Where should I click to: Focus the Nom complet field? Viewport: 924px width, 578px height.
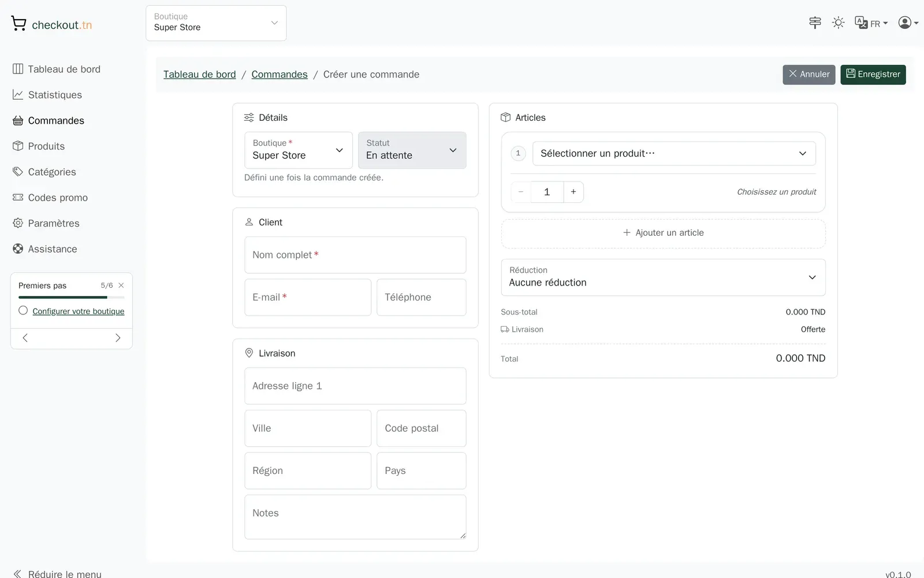355,255
